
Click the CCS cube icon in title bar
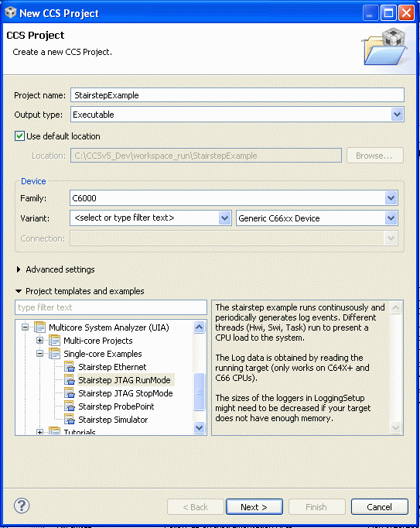pyautogui.click(x=10, y=12)
